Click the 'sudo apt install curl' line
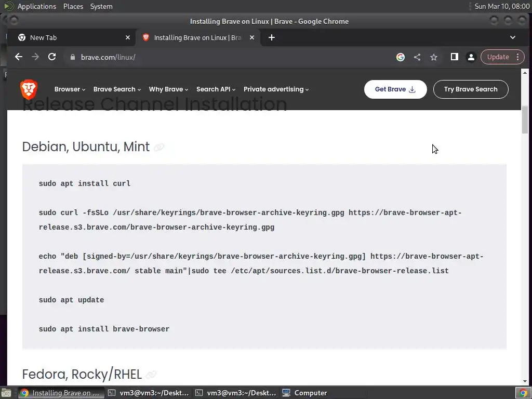 click(x=85, y=183)
